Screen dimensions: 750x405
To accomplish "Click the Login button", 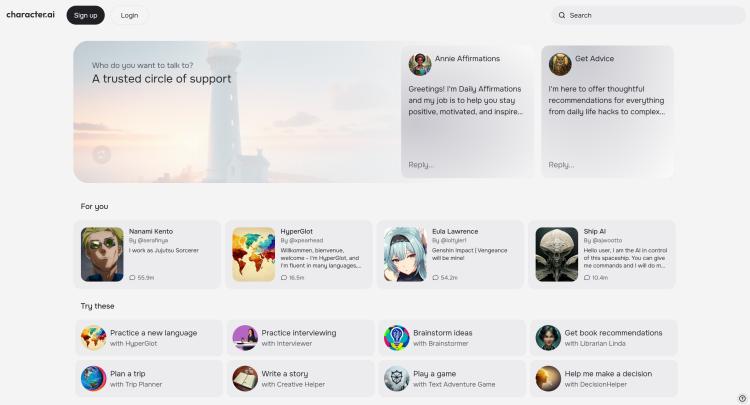I will point(129,15).
